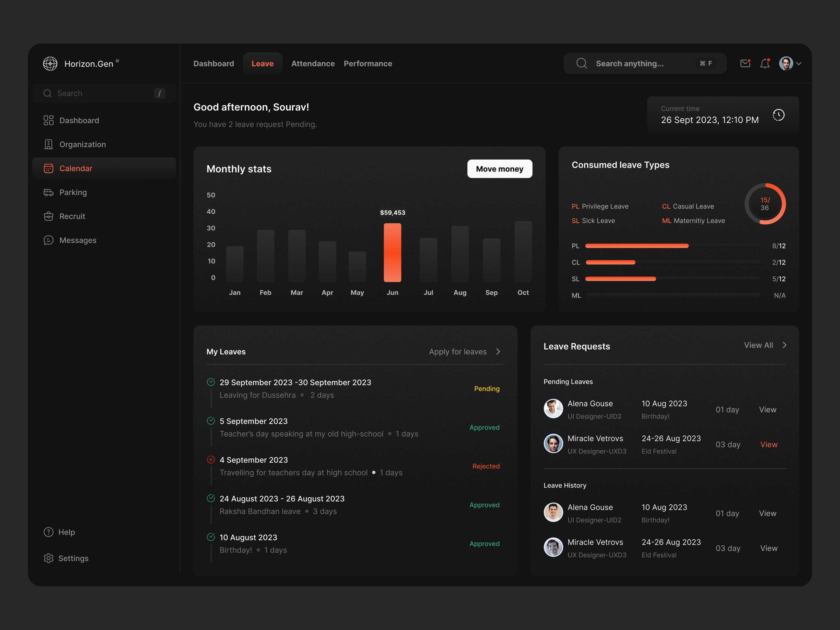840x630 pixels.
Task: Expand the profile avatar dropdown
Action: coord(790,63)
